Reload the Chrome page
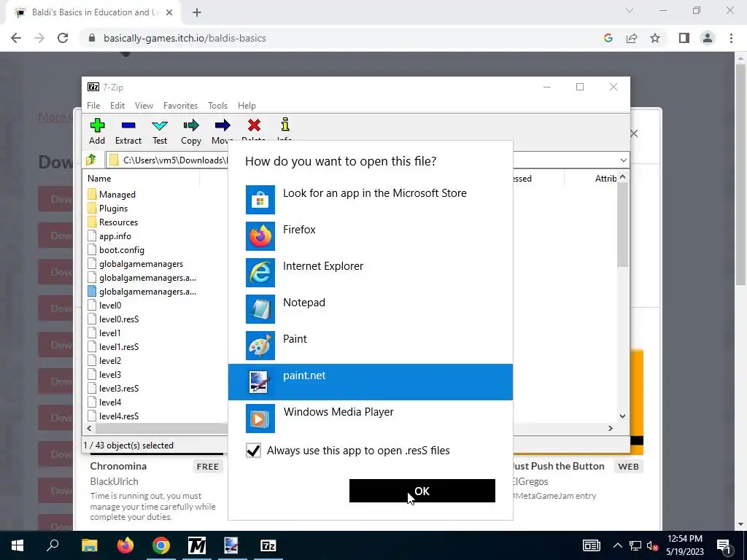The image size is (747, 560). (63, 38)
